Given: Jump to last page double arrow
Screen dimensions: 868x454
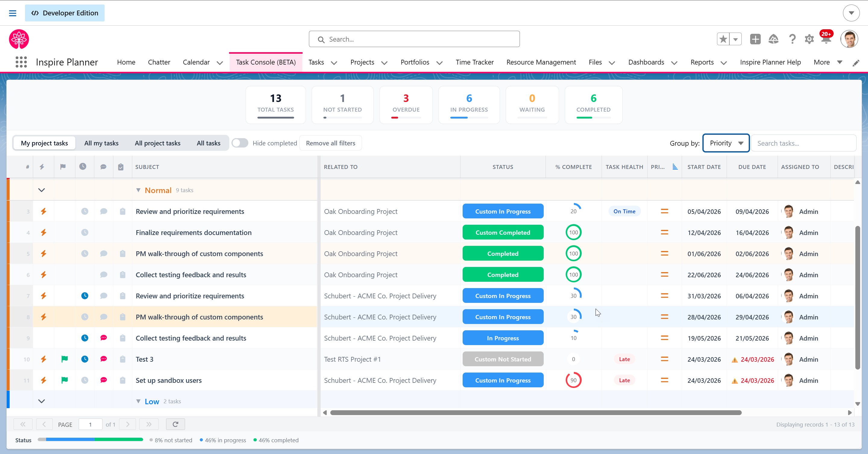Looking at the screenshot, I should tap(149, 424).
